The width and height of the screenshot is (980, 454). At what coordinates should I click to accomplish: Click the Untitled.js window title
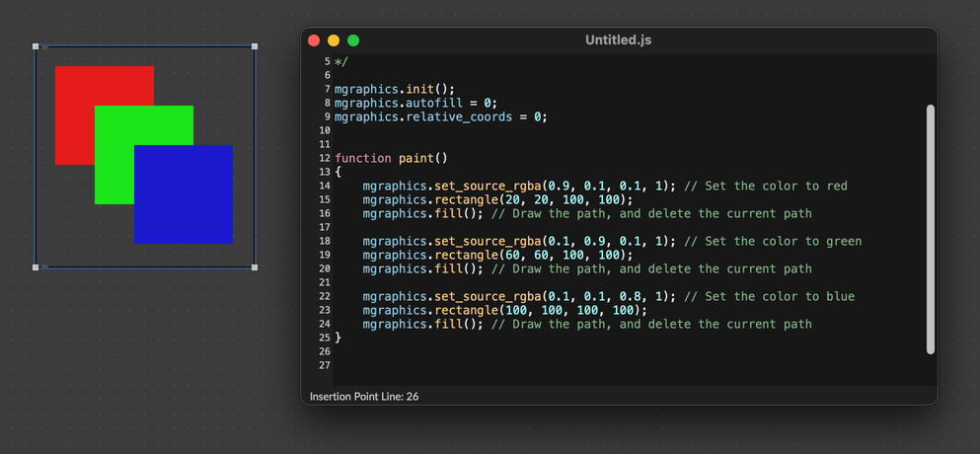pyautogui.click(x=618, y=40)
